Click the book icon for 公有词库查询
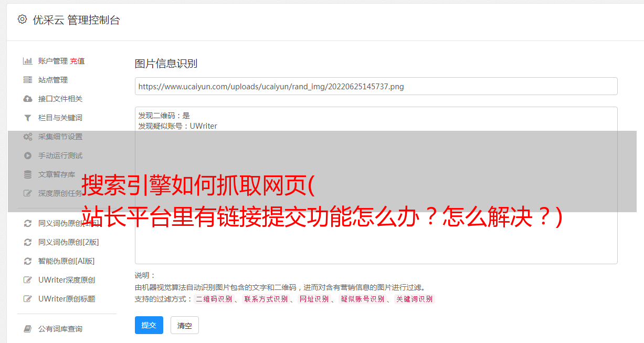Screen dimensions: 644x343 pos(28,329)
